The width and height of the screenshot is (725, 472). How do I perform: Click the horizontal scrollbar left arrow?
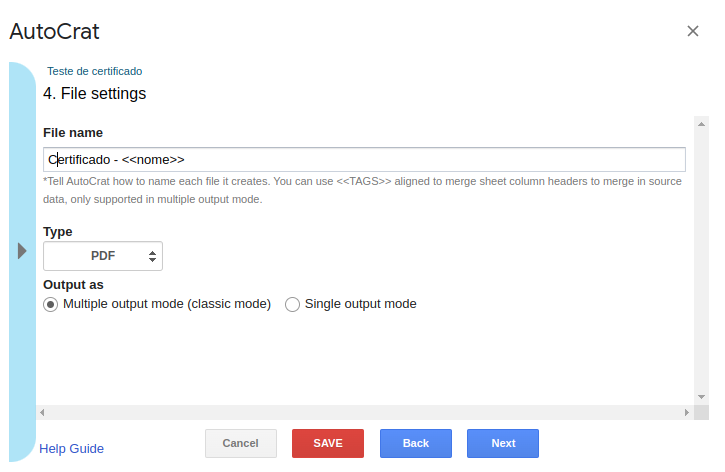(x=42, y=412)
